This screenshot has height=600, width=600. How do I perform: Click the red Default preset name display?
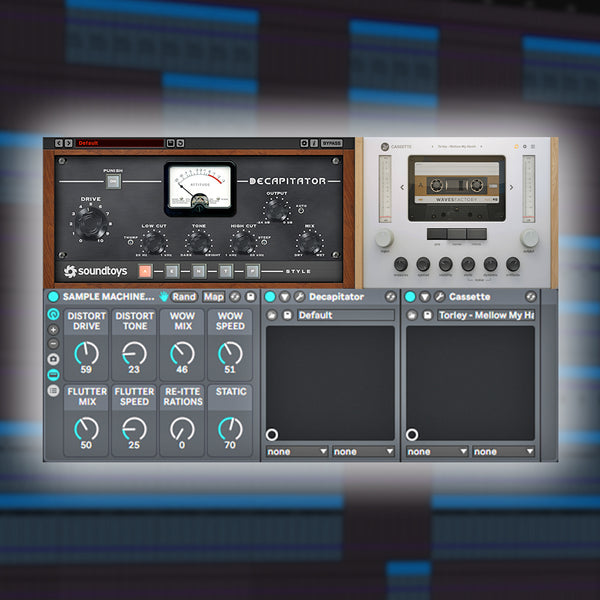(120, 143)
